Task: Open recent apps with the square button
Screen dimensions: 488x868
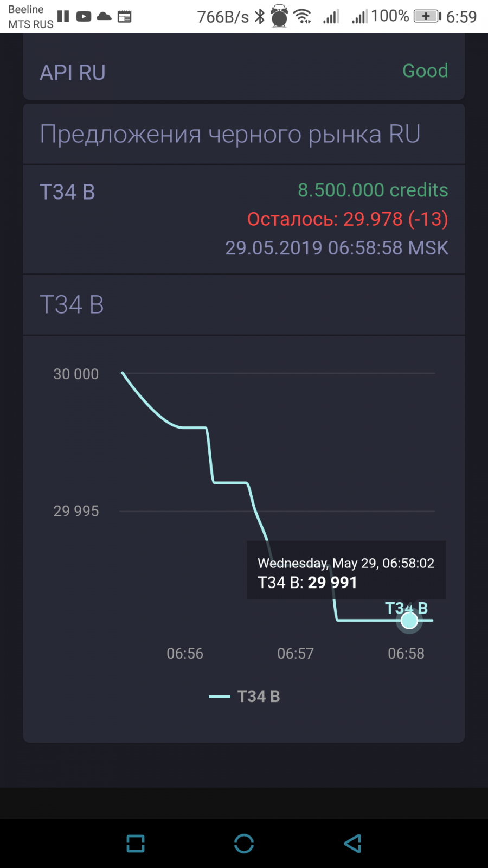Action: point(136,844)
